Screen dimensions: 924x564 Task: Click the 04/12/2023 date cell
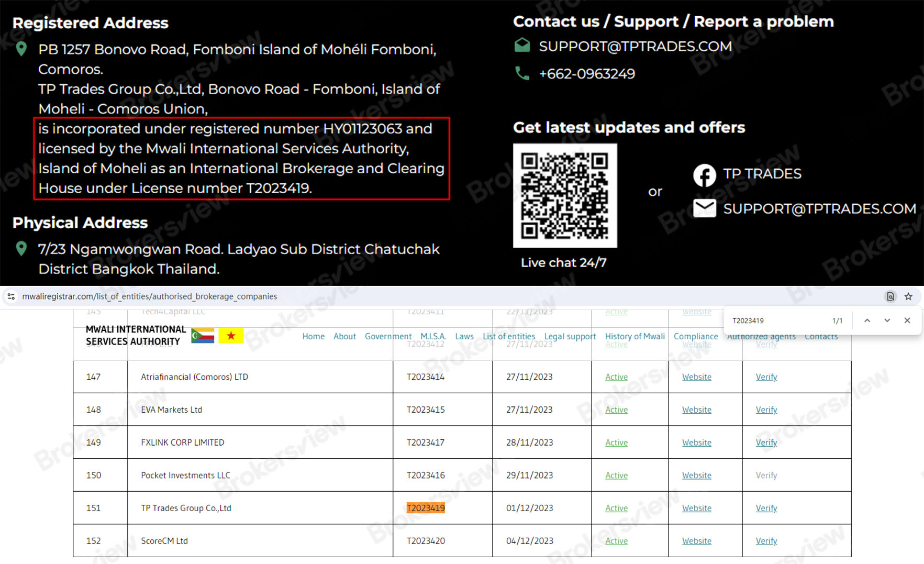coord(529,541)
